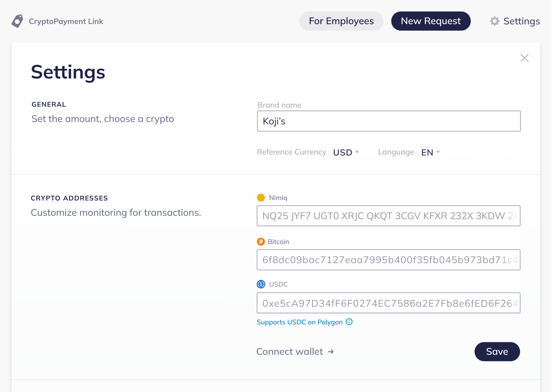Image resolution: width=552 pixels, height=392 pixels.
Task: Open the New Request tab
Action: click(431, 21)
